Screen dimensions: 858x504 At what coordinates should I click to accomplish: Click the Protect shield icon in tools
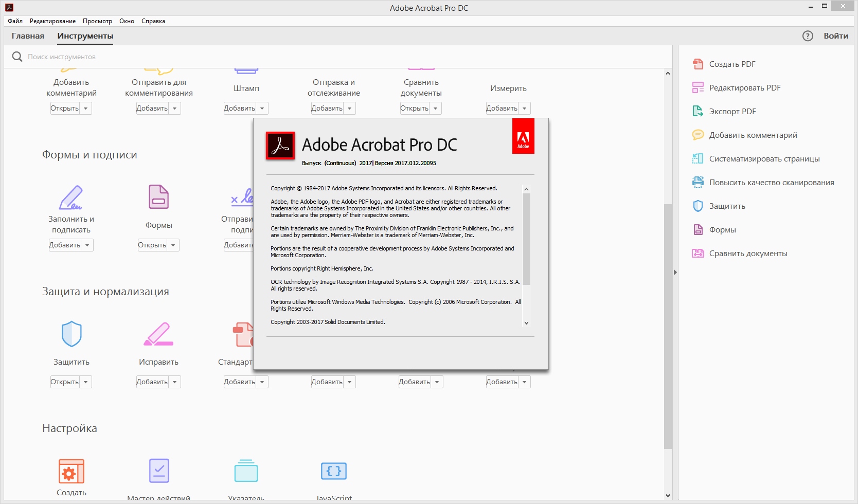[71, 334]
